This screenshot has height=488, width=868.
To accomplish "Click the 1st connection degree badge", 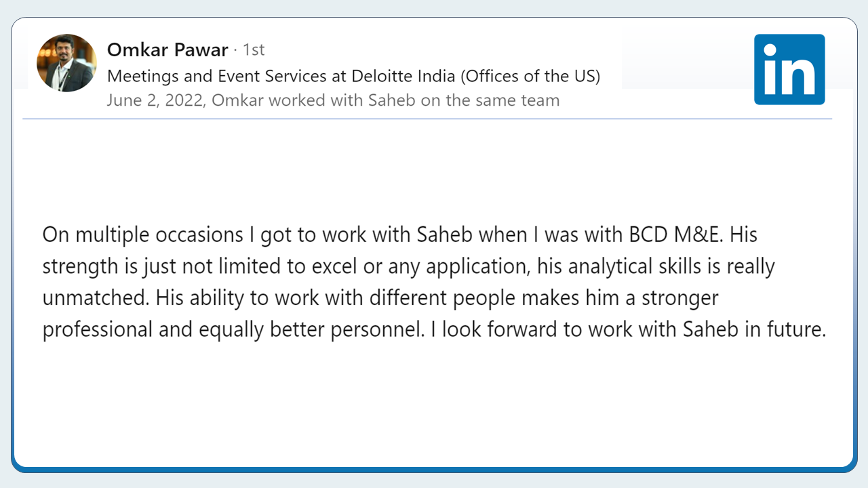I will pos(253,50).
